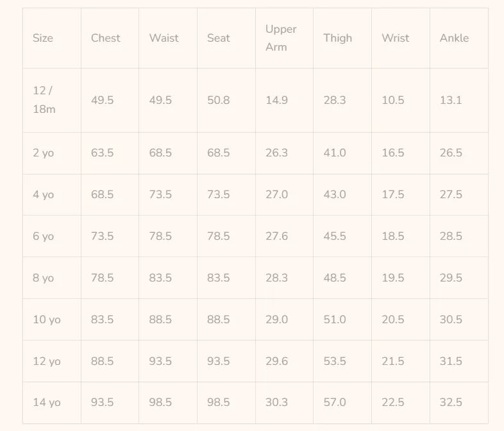Image resolution: width=504 pixels, height=431 pixels.
Task: Click the Waist header cell
Action: [x=168, y=38]
